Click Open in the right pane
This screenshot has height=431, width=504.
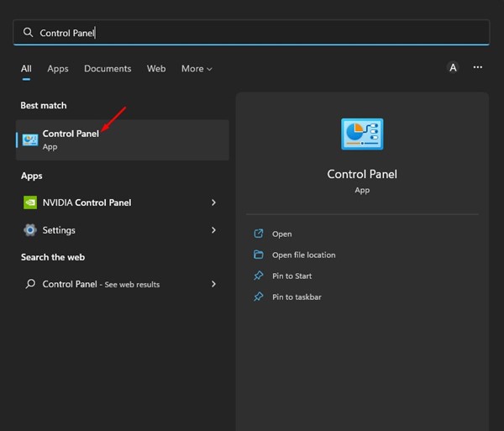pyautogui.click(x=281, y=234)
